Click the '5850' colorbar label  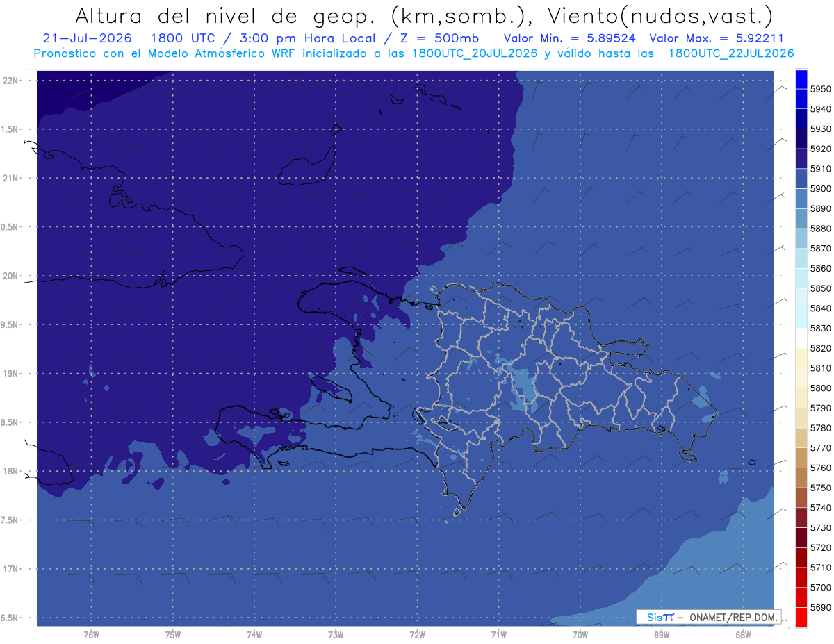pos(820,288)
